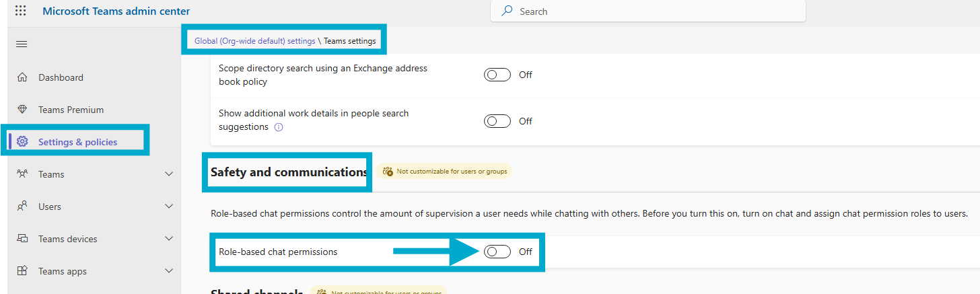Screen dimensions: 980x294
Task: Expand the Teams apps section chevron
Action: click(x=169, y=271)
